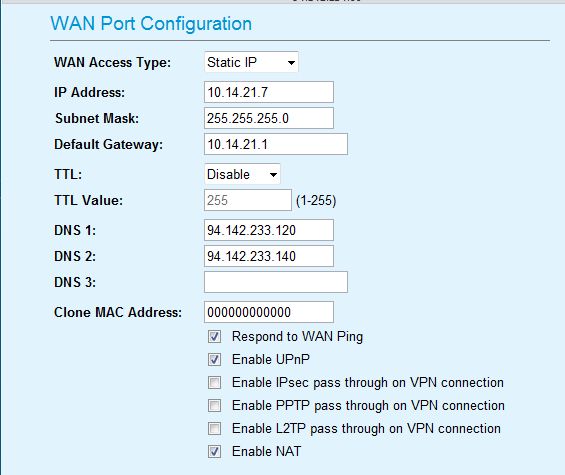Viewport: 565px width, 475px height.
Task: Uncheck the Enable NAT checkbox
Action: [214, 452]
